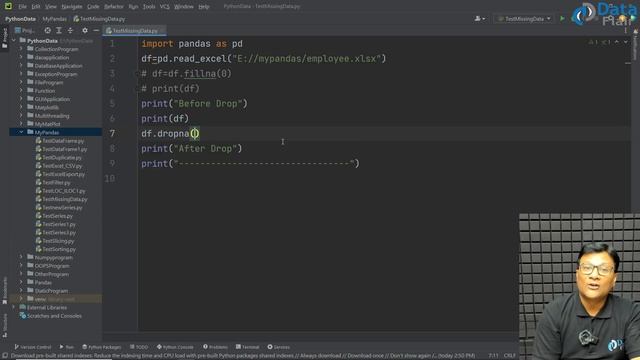Open the Window menu

coord(184,7)
